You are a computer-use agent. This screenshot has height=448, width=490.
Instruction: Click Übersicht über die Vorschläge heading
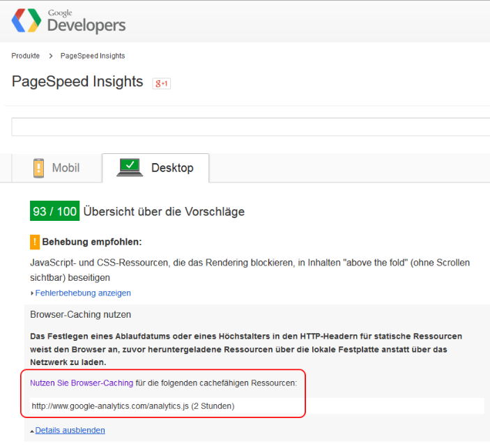[164, 212]
